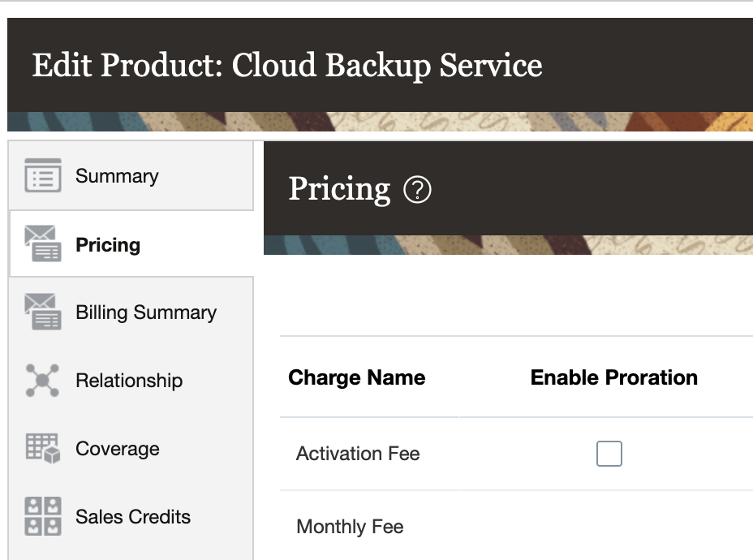This screenshot has width=753, height=560.
Task: Enable proration for the Activation Fee
Action: coord(609,454)
